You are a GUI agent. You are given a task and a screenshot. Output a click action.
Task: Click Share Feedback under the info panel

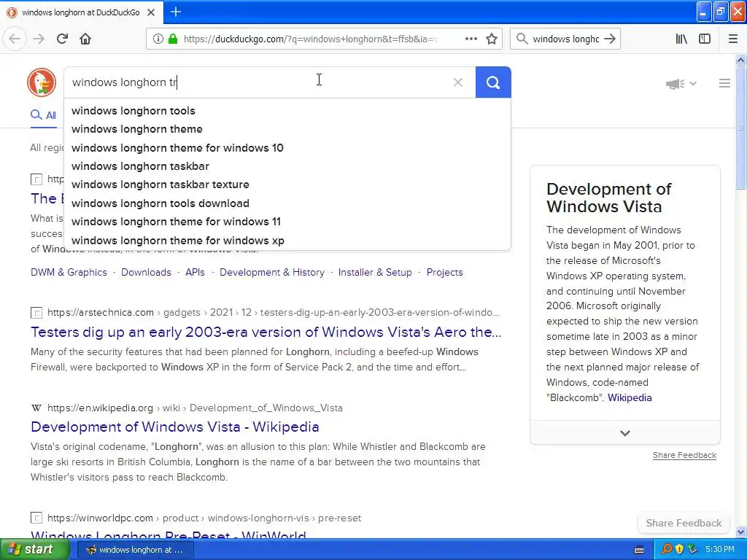(684, 455)
